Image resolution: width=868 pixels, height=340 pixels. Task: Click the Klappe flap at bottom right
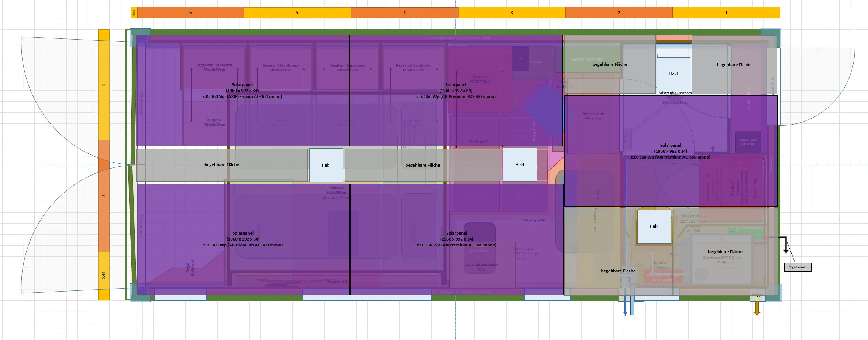[x=757, y=295]
